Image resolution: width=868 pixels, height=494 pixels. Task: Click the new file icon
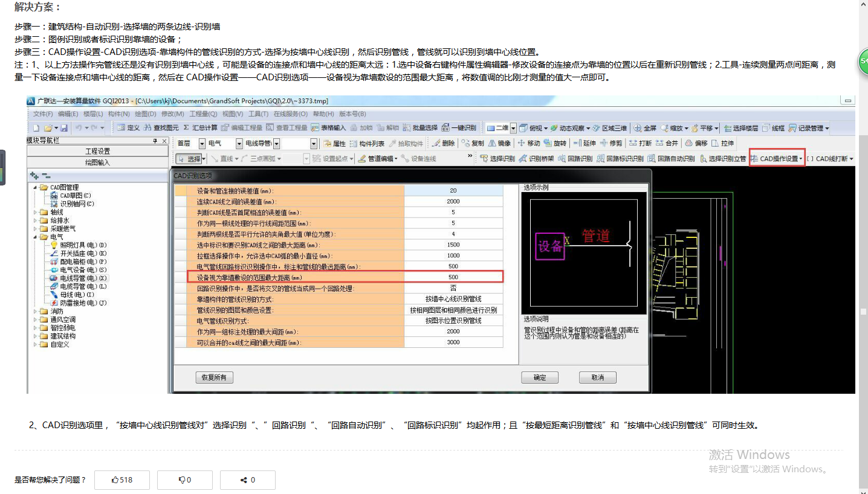pos(36,128)
